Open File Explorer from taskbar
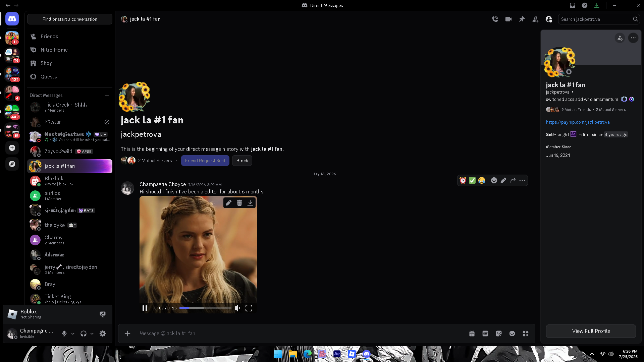The height and width of the screenshot is (362, 644). 293,354
